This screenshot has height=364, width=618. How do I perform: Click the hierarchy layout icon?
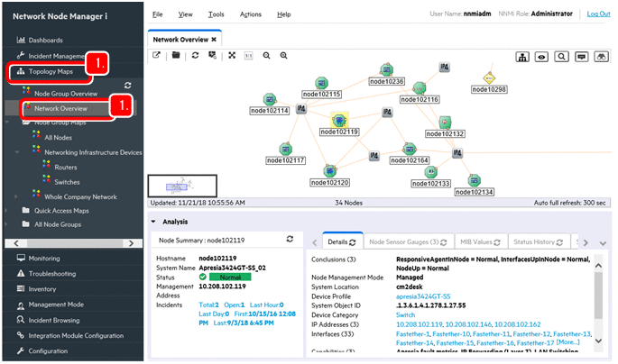click(x=522, y=56)
